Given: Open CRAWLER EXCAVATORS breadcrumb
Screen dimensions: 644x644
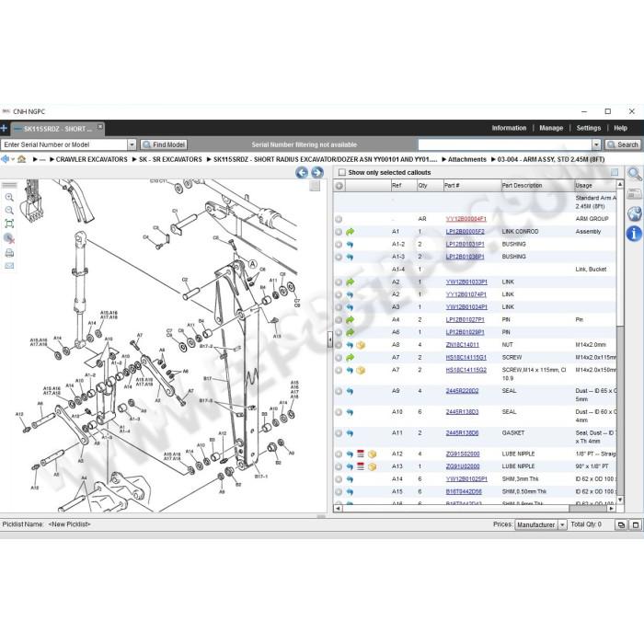Looking at the screenshot, I should coord(91,159).
